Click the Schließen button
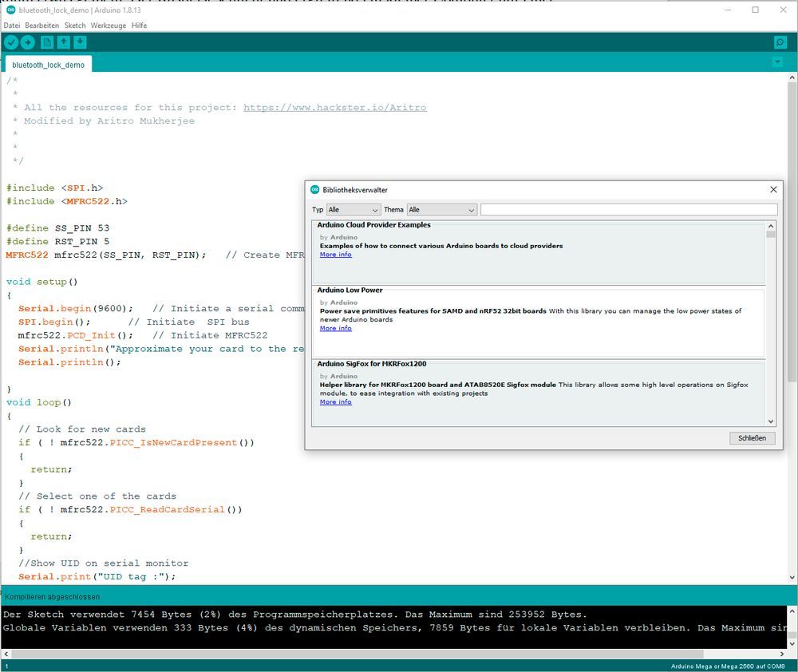 [x=752, y=438]
